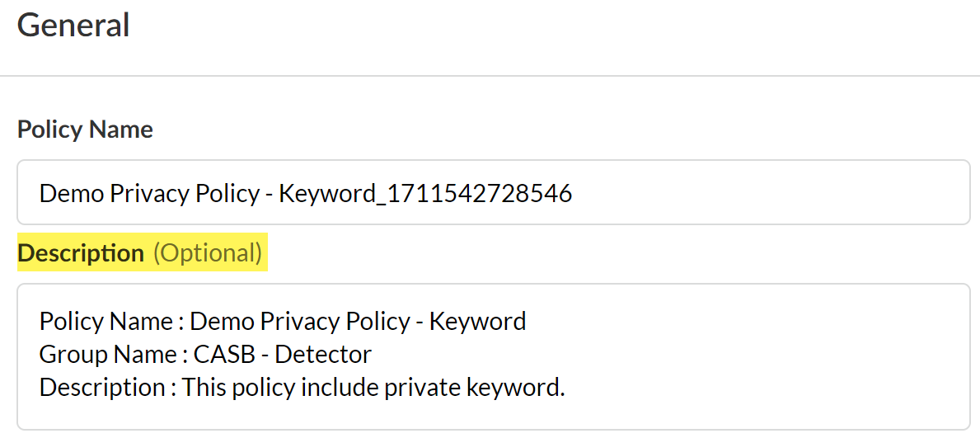The image size is (980, 438).
Task: Click 'Keyword_1711542728546' in the Policy Name field
Action: pos(425,194)
